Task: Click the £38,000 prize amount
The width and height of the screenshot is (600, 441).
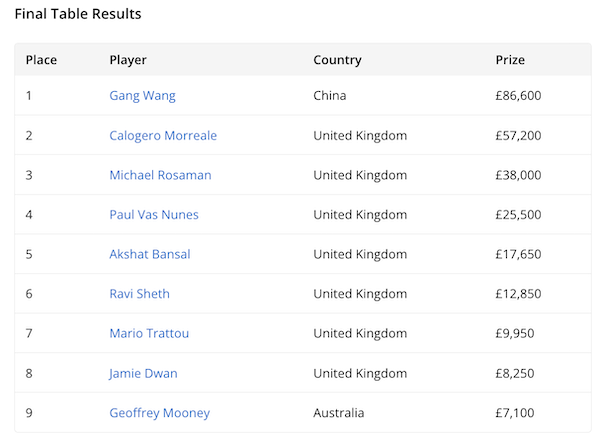Action: pos(518,175)
